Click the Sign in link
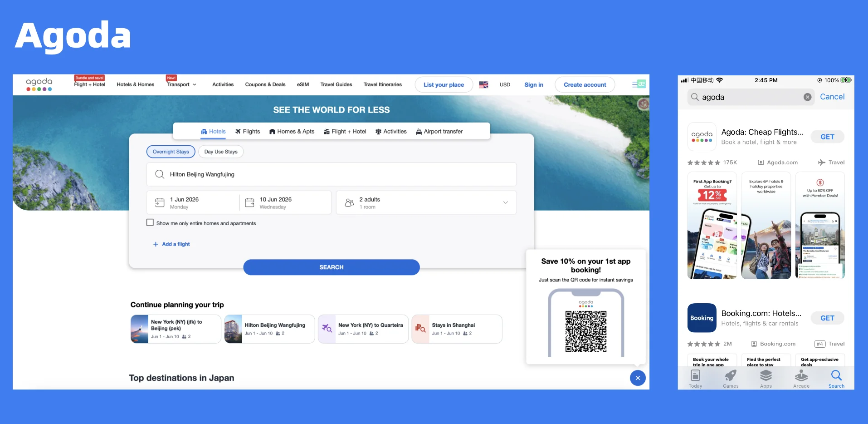The width and height of the screenshot is (868, 424). coord(534,85)
